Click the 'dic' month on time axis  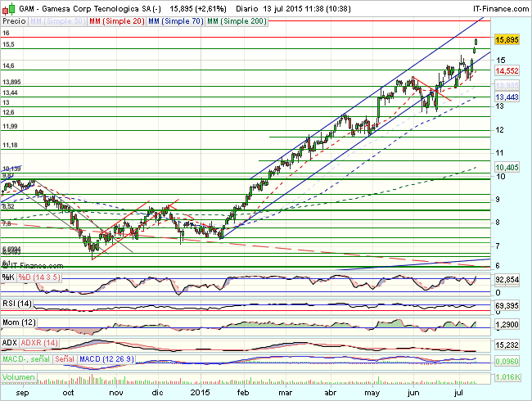pyautogui.click(x=157, y=393)
